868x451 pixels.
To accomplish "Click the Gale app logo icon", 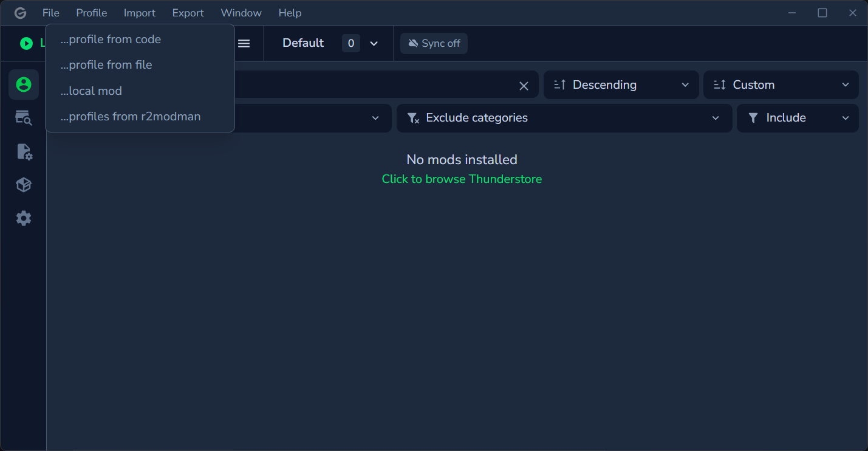I will (21, 13).
